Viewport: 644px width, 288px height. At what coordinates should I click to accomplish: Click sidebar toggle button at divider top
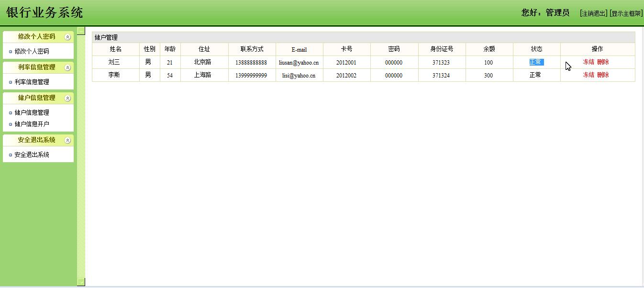coord(81,31)
